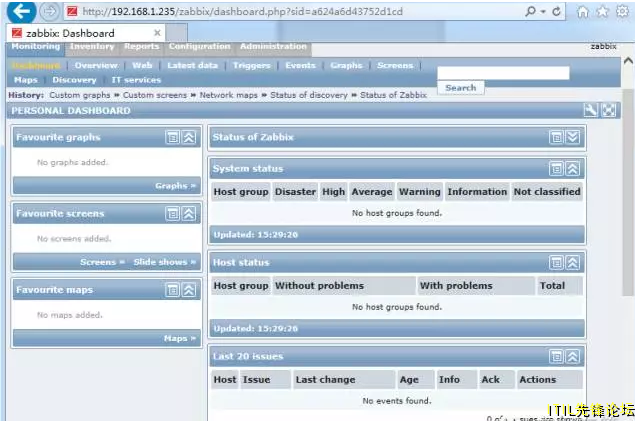This screenshot has height=421, width=635.
Task: Open Status of Zabbix menu icon
Action: [556, 137]
